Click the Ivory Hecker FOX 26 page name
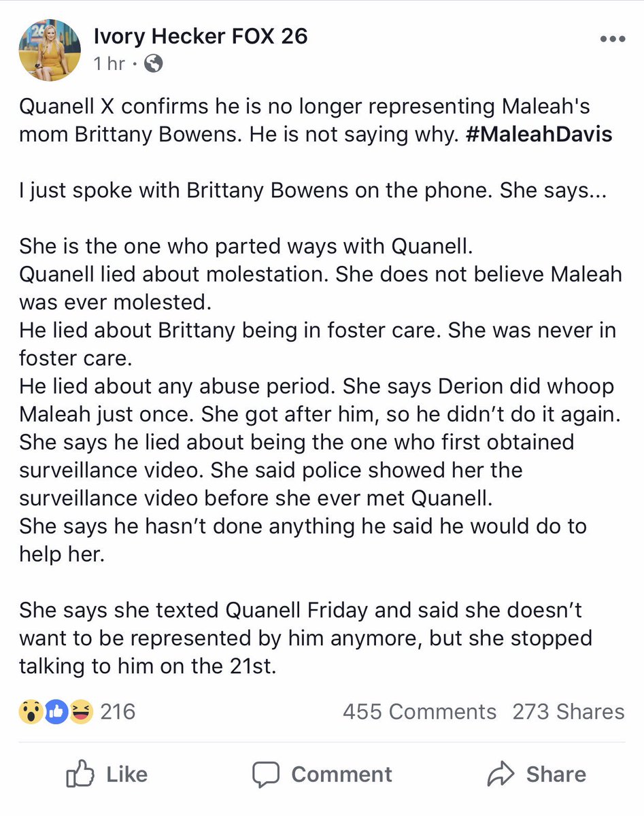 [x=199, y=37]
